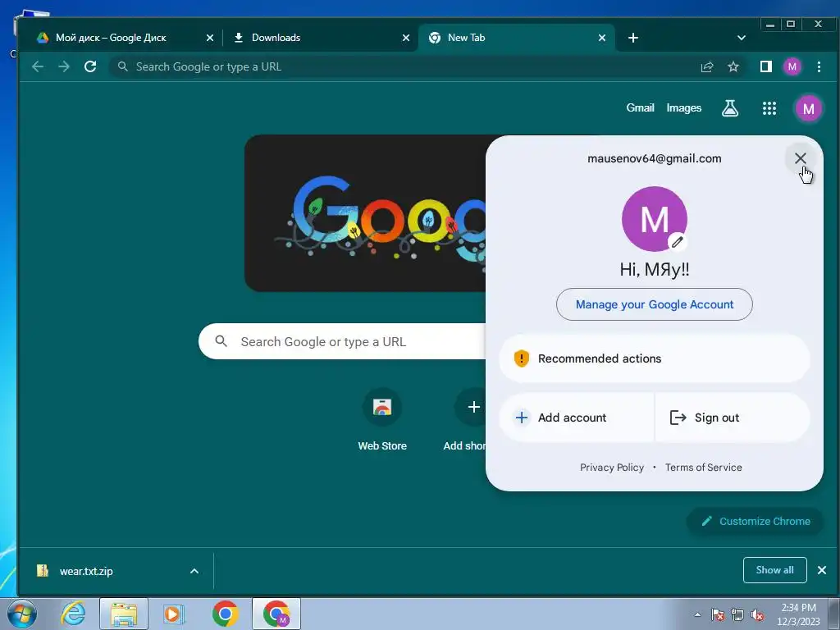
Task: Dismiss the downloads bar
Action: 822,570
